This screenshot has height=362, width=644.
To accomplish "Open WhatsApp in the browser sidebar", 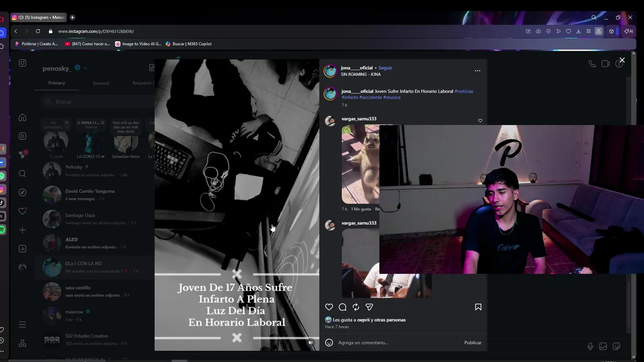I will click(x=2, y=176).
